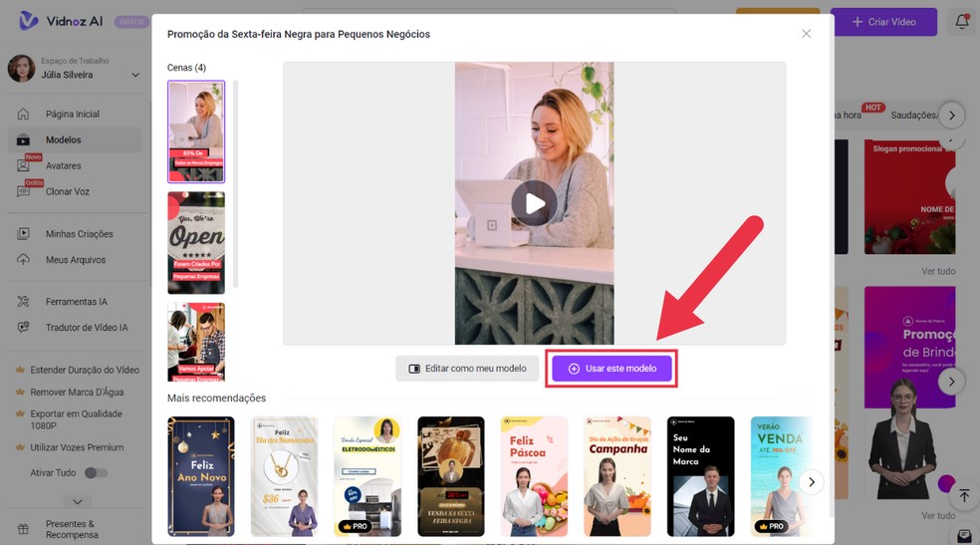
Task: Click the Júlia Silveira profile avatar
Action: pos(21,68)
